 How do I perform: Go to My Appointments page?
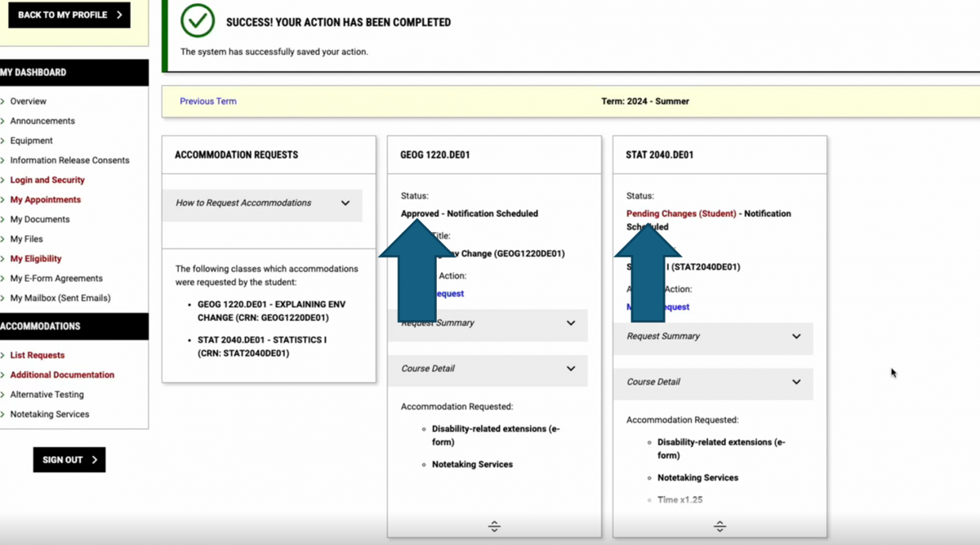coord(45,199)
